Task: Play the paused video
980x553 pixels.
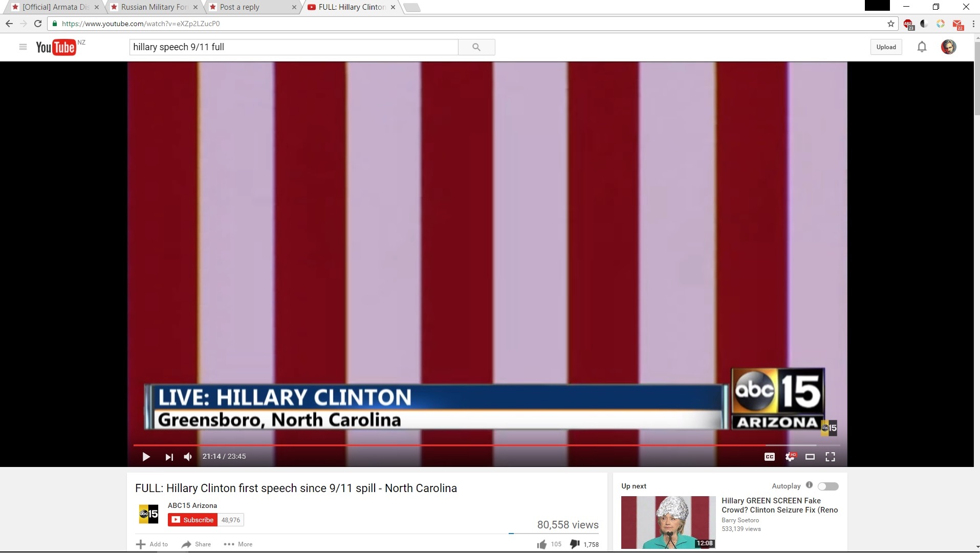Action: pyautogui.click(x=146, y=457)
